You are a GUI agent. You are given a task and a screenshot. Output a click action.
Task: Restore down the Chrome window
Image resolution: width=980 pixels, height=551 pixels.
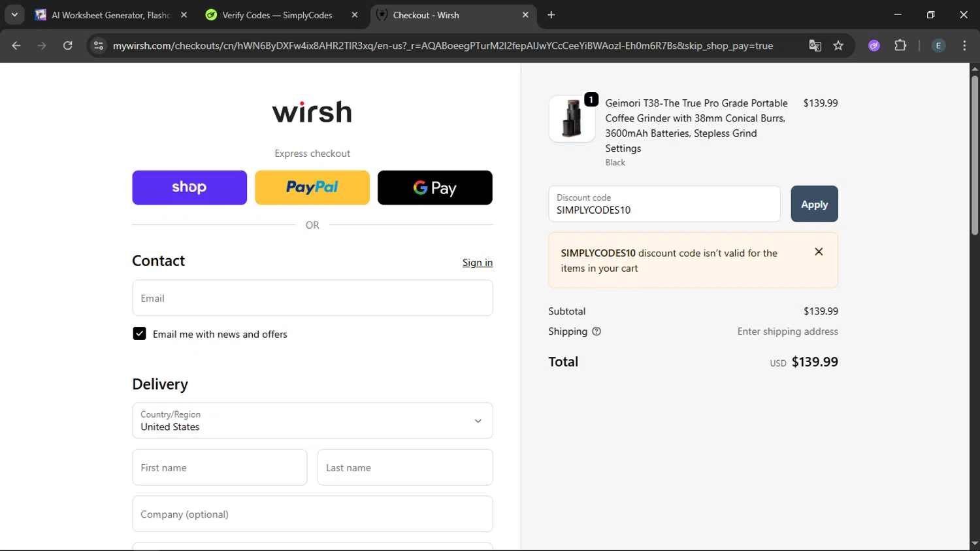pos(931,14)
